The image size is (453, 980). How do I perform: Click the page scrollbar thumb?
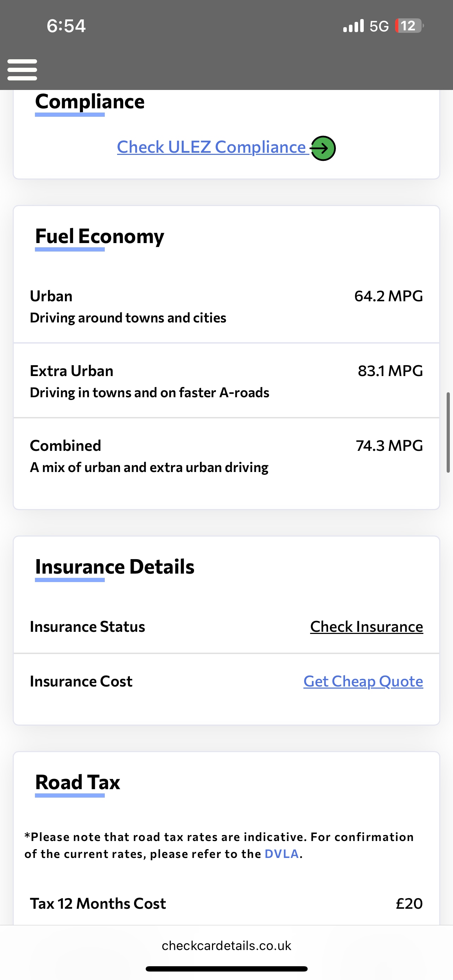[x=448, y=432]
